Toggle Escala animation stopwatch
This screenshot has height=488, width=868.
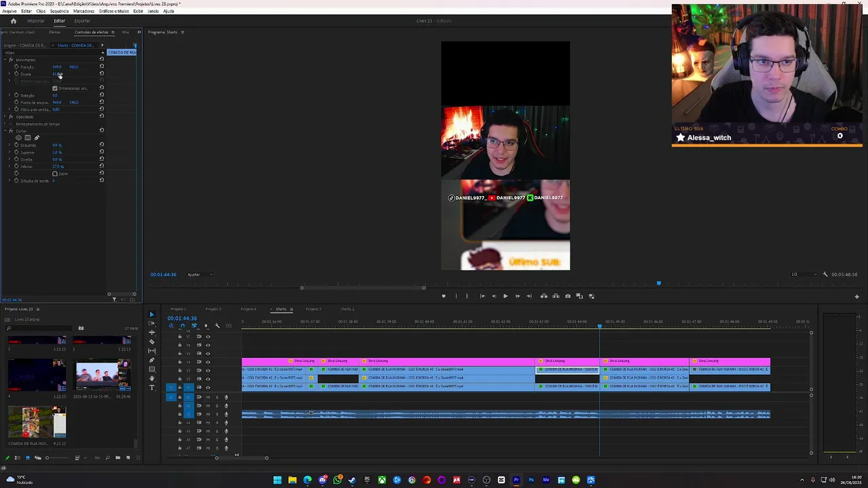(16, 74)
